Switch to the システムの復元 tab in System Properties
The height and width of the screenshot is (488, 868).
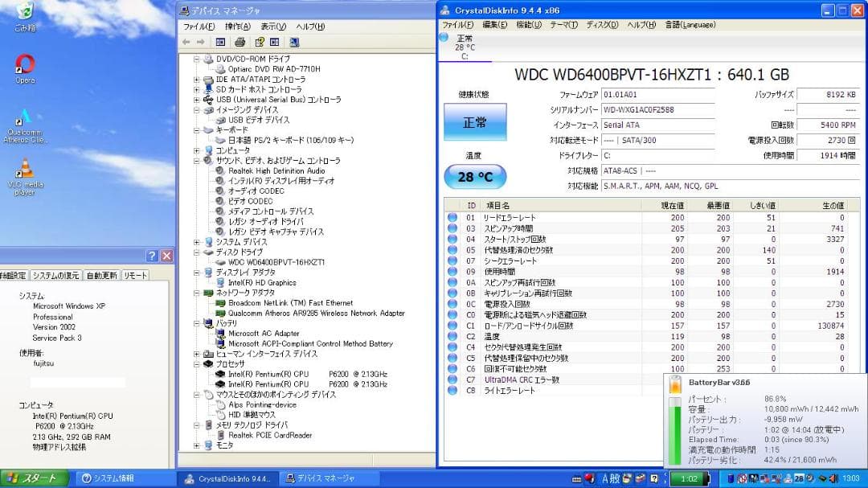tap(56, 275)
